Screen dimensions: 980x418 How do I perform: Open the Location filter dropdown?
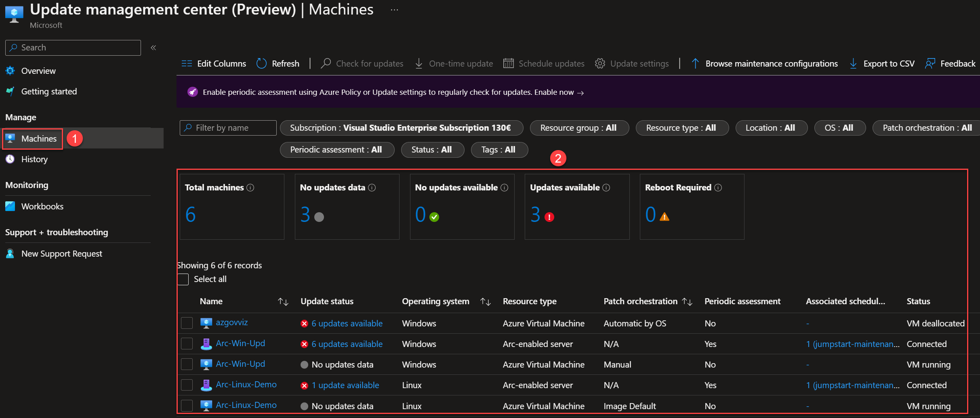click(771, 128)
